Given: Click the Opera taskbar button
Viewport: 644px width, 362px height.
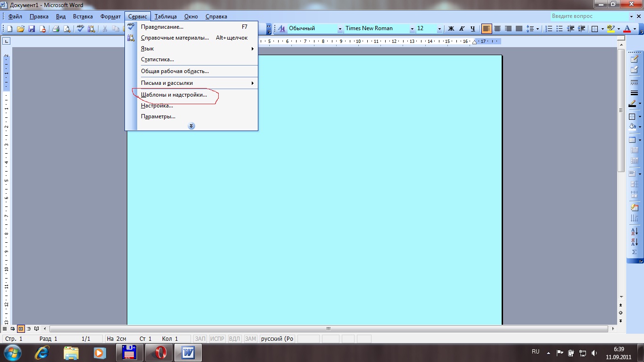Looking at the screenshot, I should (158, 352).
